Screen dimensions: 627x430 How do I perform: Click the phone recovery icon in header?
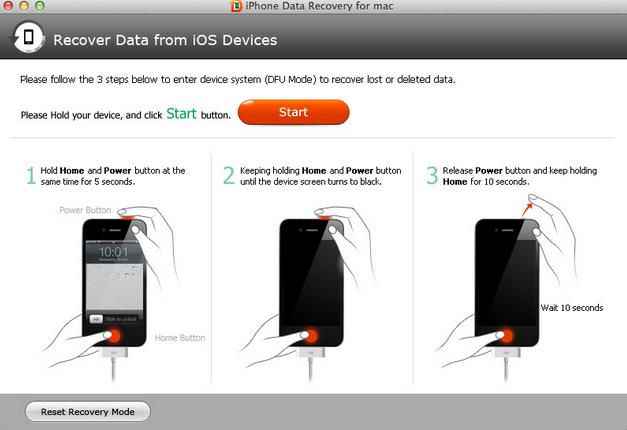click(x=28, y=38)
